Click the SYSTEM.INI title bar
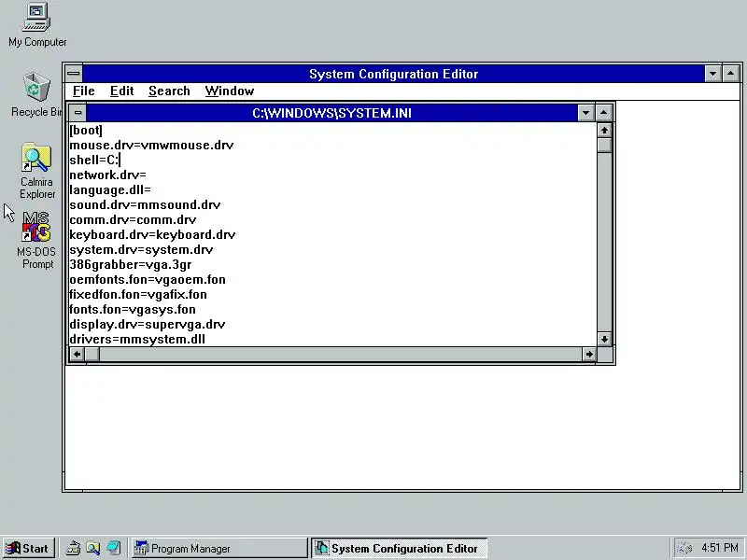Viewport: 747px width, 560px height. pyautogui.click(x=332, y=113)
